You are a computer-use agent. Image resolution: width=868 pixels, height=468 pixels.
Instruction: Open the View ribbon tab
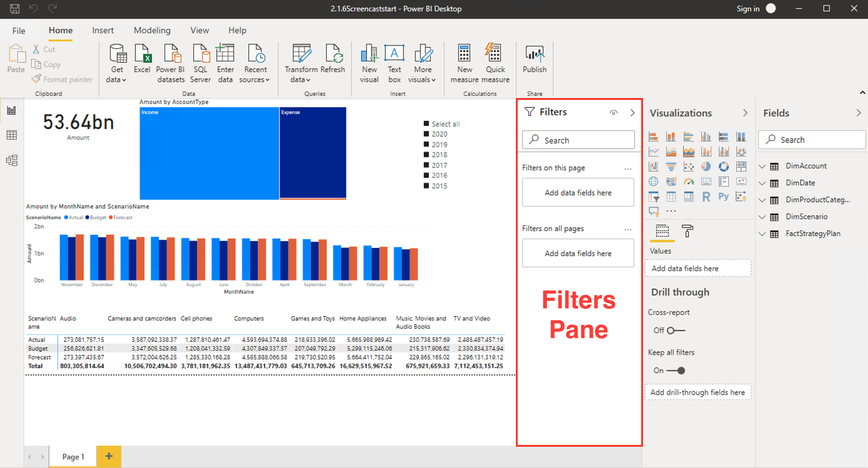[x=200, y=30]
